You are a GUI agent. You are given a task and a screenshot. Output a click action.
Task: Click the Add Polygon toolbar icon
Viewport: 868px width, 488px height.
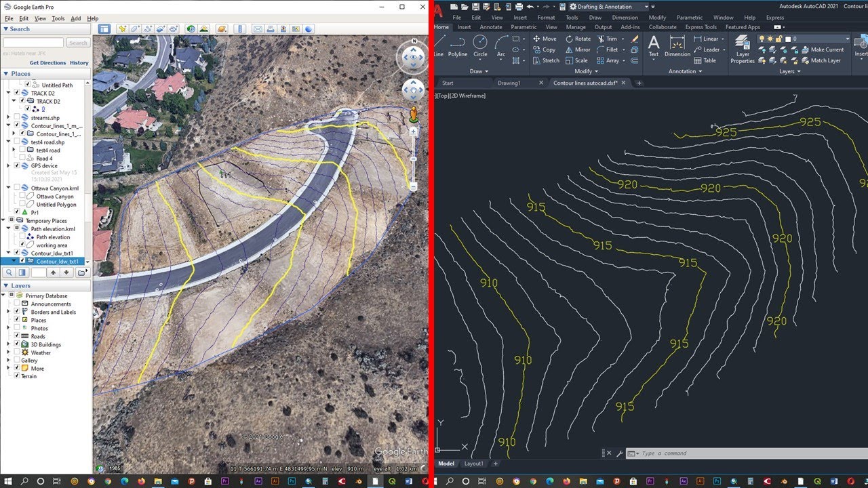click(135, 29)
